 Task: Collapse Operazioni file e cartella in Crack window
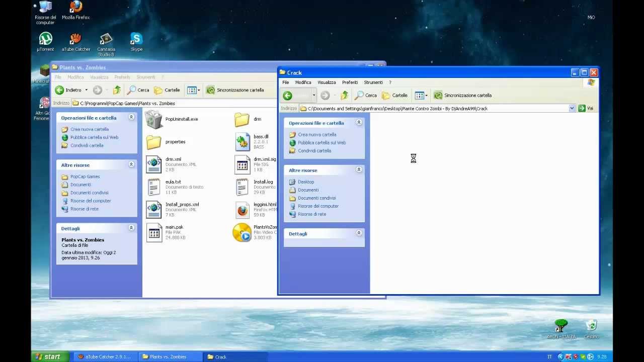[x=359, y=123]
